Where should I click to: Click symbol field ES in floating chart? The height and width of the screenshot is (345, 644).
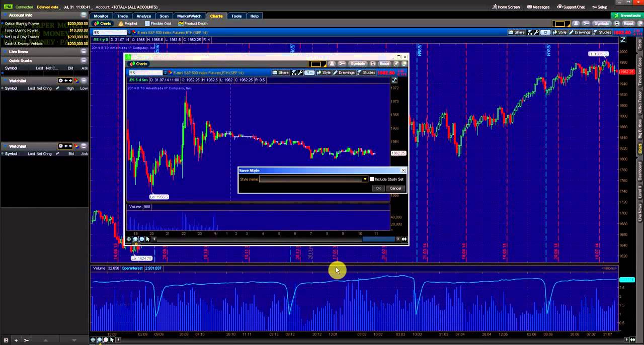tap(145, 73)
